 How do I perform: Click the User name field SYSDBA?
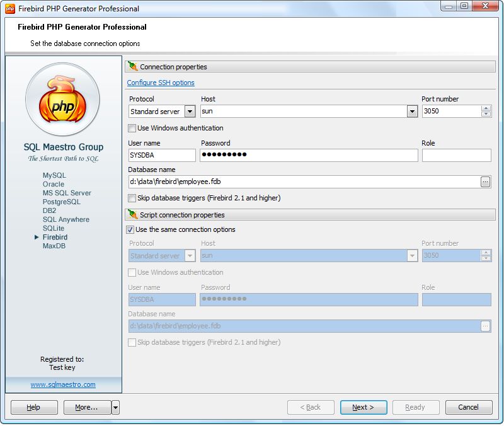(x=162, y=155)
